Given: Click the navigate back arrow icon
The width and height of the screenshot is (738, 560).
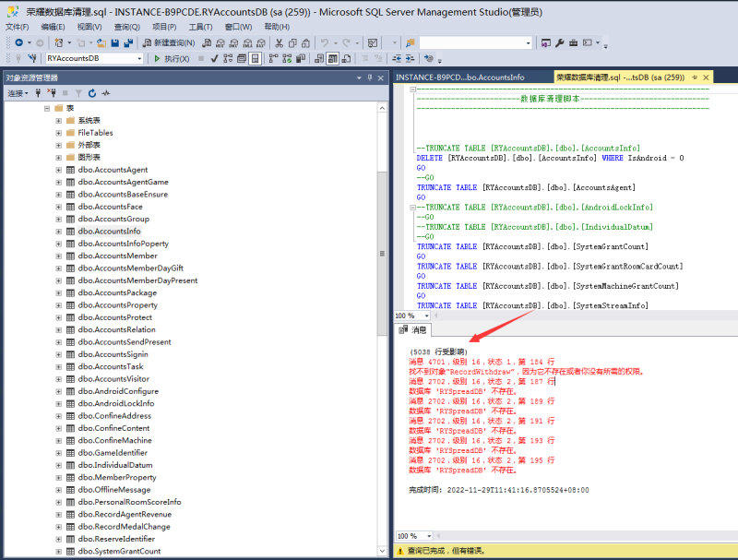Looking at the screenshot, I should coord(18,42).
